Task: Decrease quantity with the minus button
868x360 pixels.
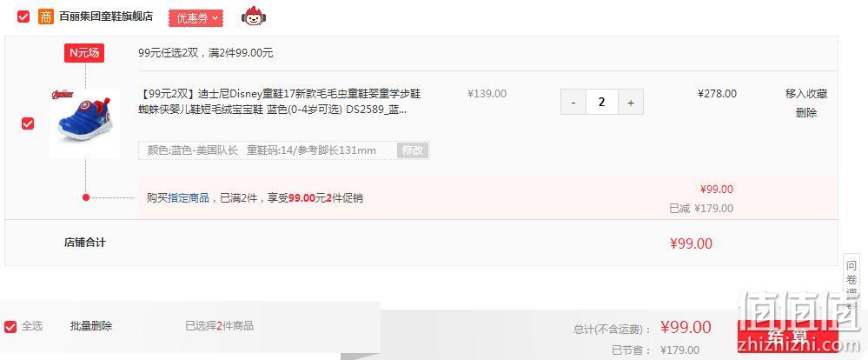Action: pyautogui.click(x=573, y=102)
